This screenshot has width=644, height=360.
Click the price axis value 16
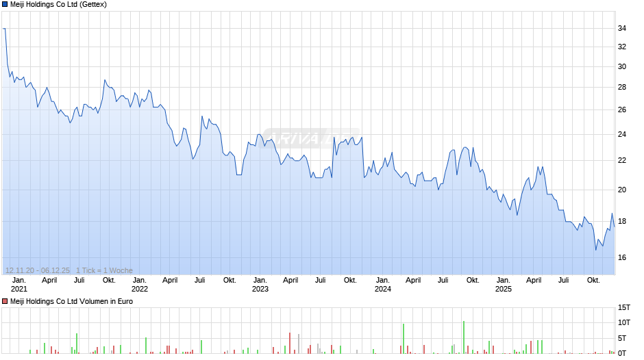tap(622, 257)
